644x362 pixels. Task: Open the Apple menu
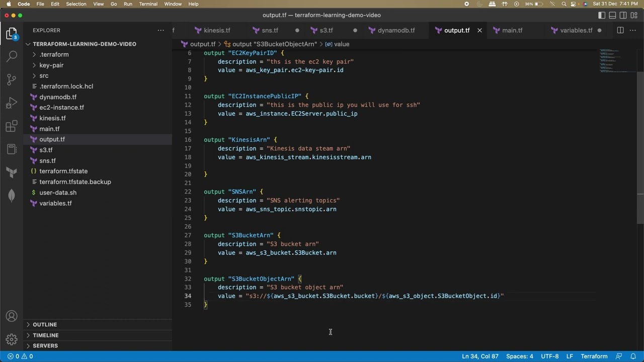click(9, 4)
